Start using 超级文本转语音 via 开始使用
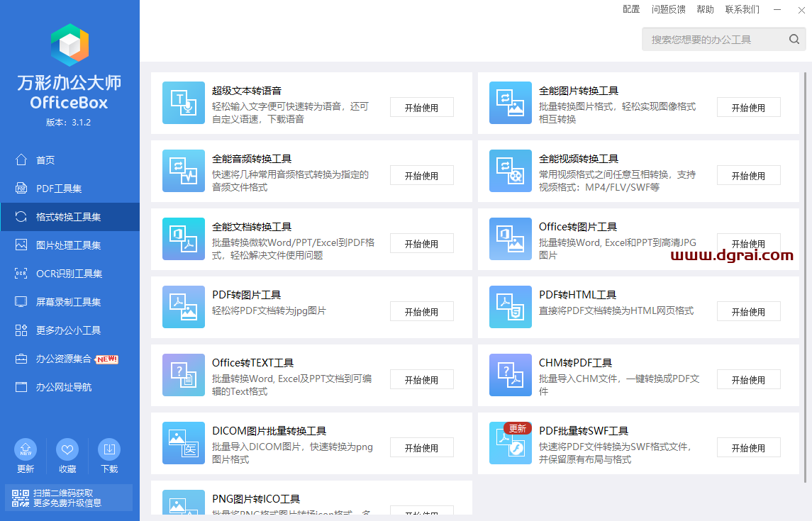The height and width of the screenshot is (521, 812). click(x=421, y=108)
